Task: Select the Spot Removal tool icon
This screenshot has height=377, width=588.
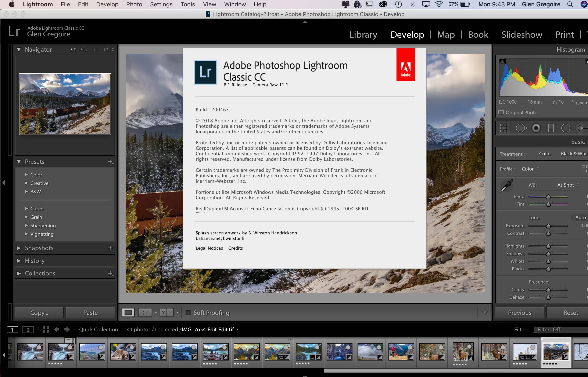Action: click(x=521, y=128)
